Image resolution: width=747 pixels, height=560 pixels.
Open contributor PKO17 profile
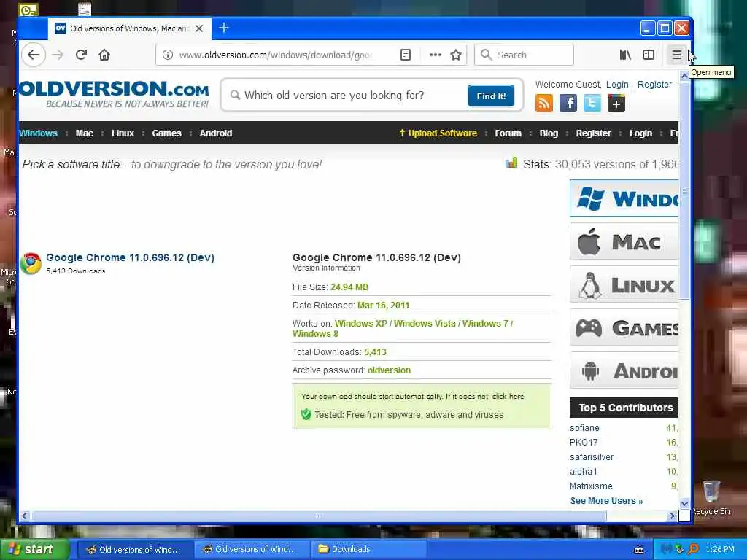[x=584, y=443]
